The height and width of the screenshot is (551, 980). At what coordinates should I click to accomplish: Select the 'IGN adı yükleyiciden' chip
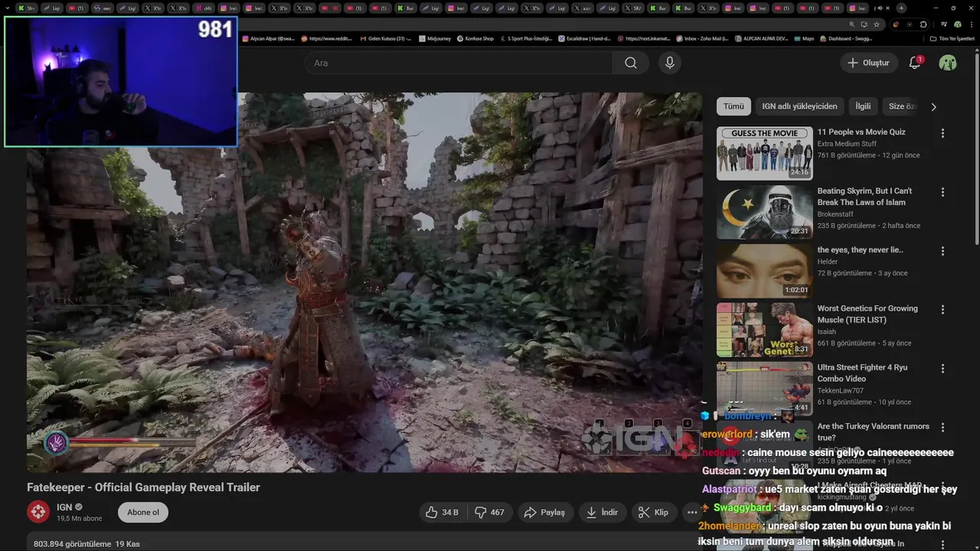point(799,106)
